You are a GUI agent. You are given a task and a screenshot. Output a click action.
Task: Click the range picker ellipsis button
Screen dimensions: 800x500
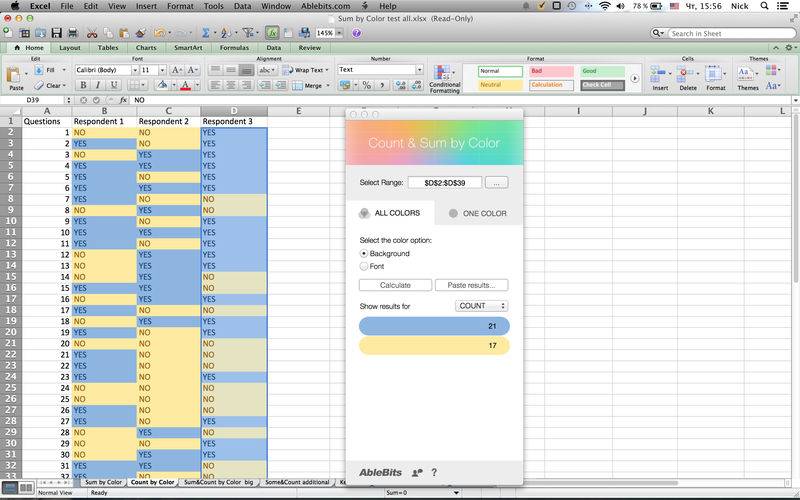tap(496, 183)
